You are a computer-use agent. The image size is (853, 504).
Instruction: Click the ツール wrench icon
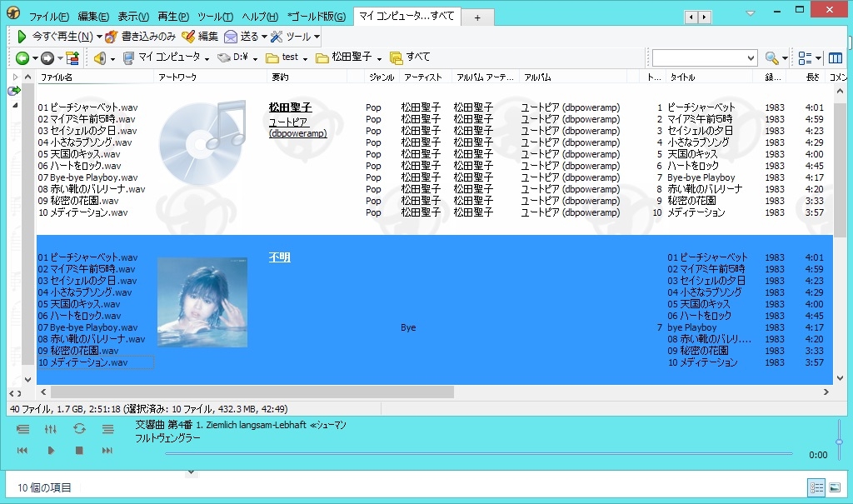[x=277, y=37]
